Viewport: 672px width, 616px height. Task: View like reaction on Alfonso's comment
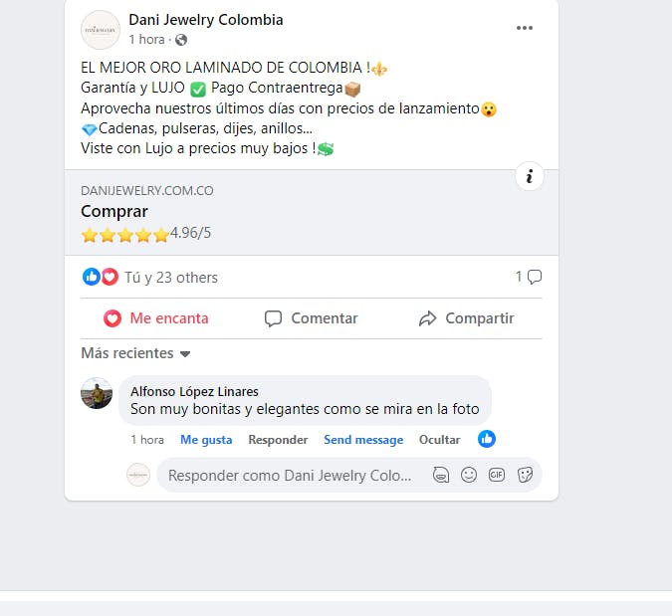point(487,439)
